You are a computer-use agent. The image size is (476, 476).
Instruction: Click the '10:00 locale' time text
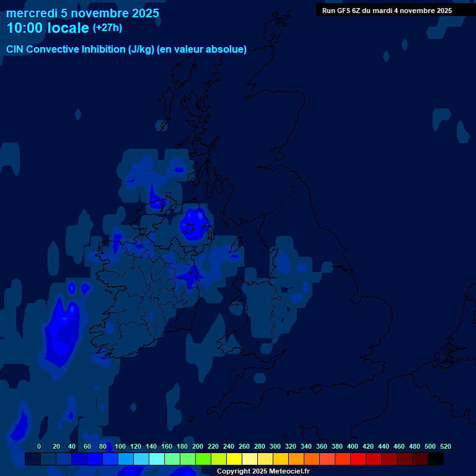pos(48,28)
